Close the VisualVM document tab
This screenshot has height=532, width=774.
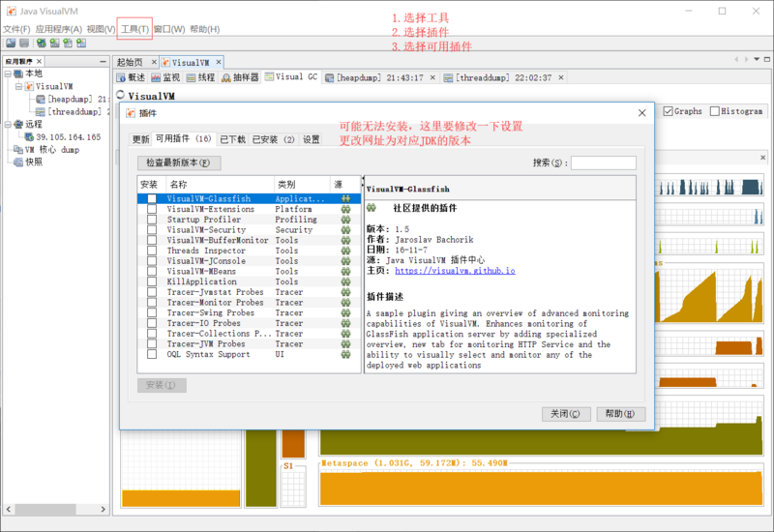tap(219, 62)
